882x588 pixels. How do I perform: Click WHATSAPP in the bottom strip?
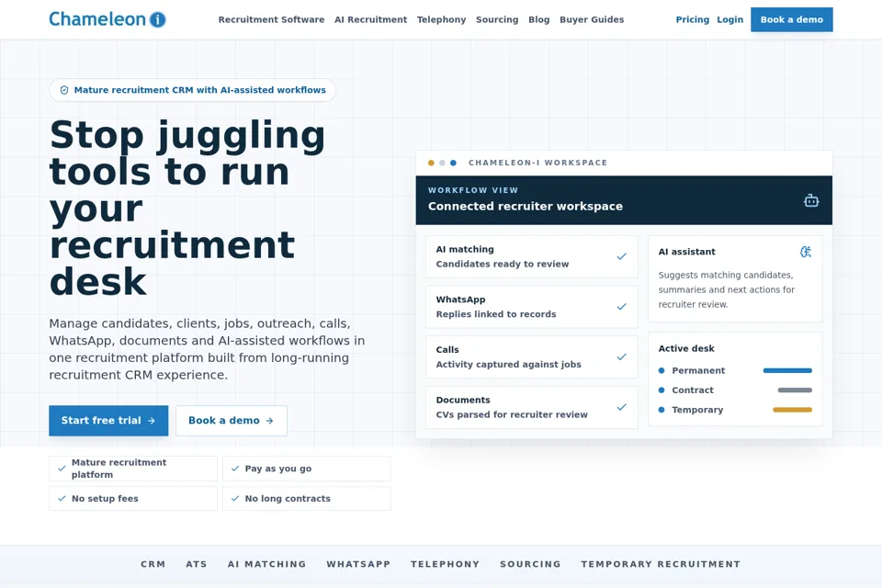pos(358,564)
